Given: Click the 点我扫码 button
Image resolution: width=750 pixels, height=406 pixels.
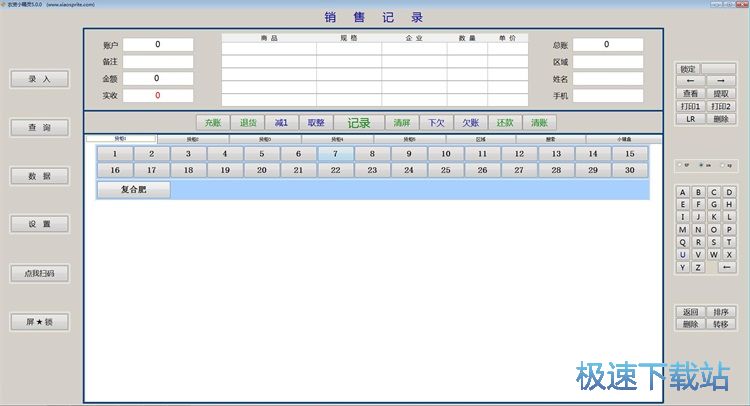Looking at the screenshot, I should [x=40, y=273].
